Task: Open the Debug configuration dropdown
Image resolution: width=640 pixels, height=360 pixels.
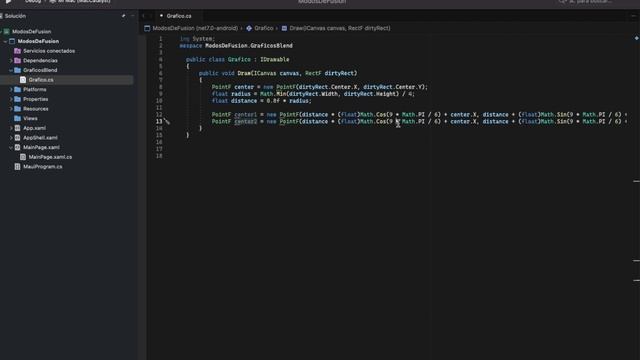Action: 33,2
